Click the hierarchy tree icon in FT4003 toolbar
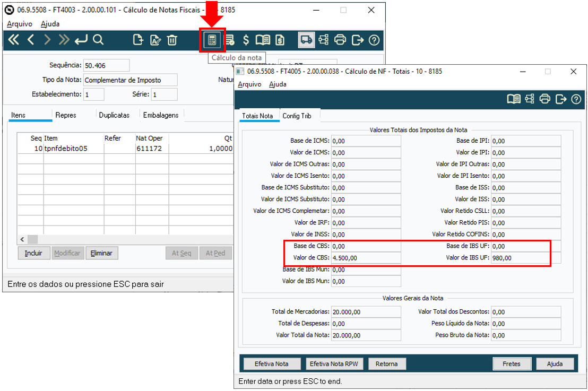 [x=323, y=40]
